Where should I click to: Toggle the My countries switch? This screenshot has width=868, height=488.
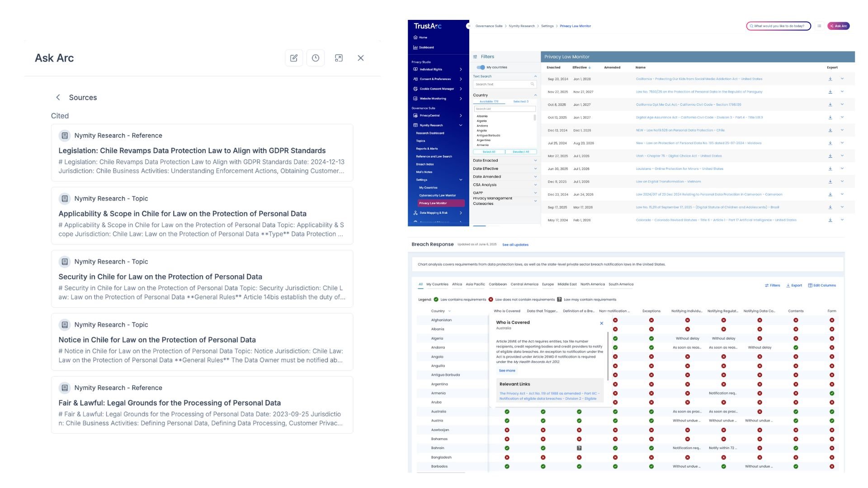point(481,67)
